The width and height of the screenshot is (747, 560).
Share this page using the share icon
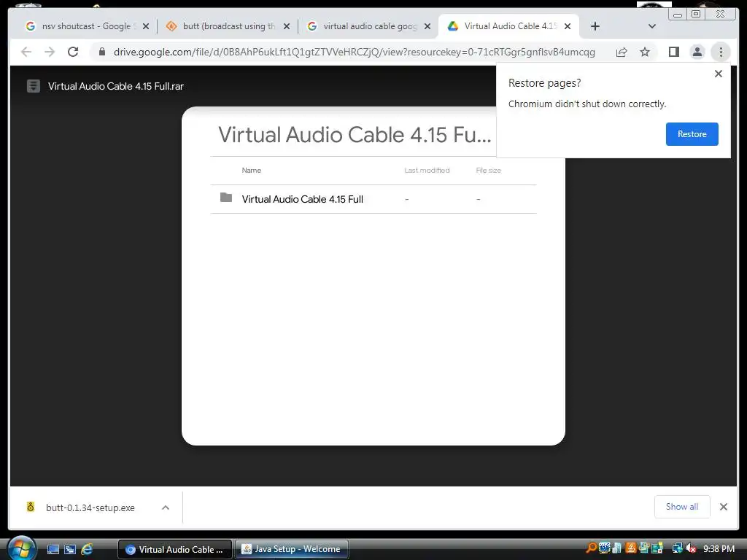coord(622,52)
